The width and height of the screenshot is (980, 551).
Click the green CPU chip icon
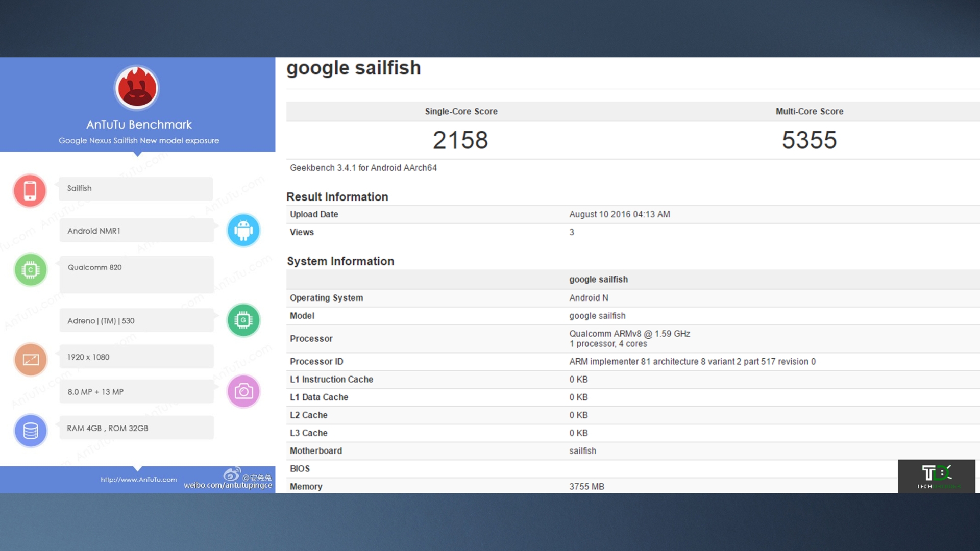tap(31, 270)
